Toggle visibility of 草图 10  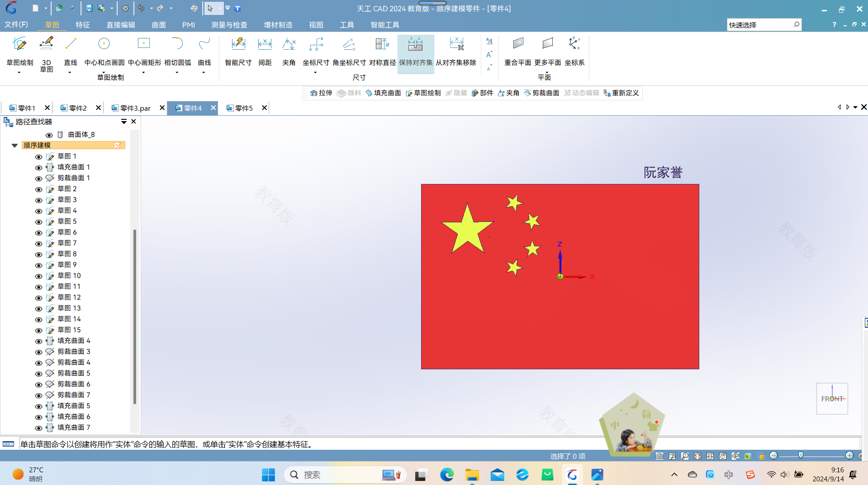click(x=38, y=276)
